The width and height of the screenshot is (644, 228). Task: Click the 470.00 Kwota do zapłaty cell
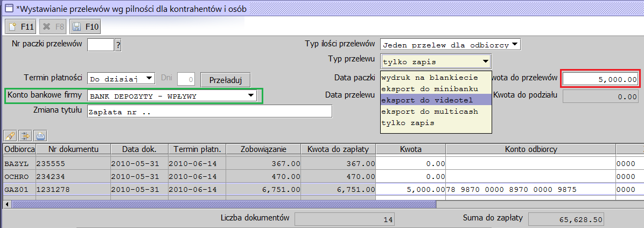(339, 177)
